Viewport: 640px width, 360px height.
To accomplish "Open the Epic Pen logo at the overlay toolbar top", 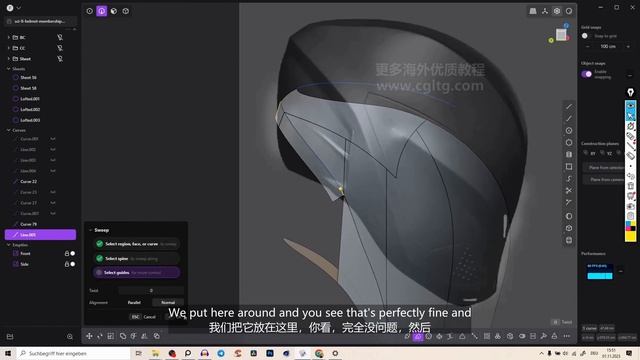I will point(631,92).
